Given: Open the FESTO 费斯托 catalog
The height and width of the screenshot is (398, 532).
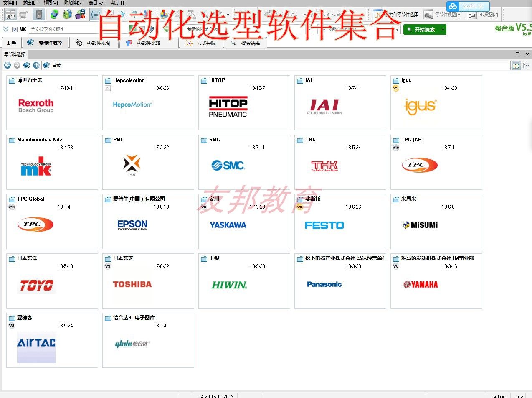Looking at the screenshot, I should 340,222.
